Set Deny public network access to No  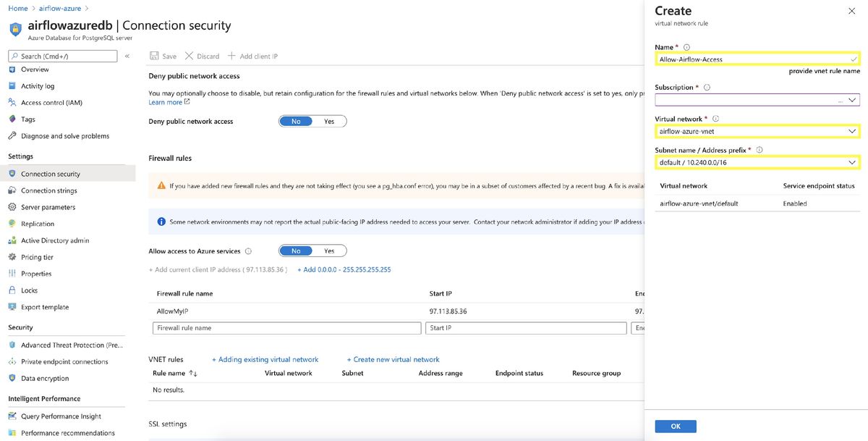point(296,122)
